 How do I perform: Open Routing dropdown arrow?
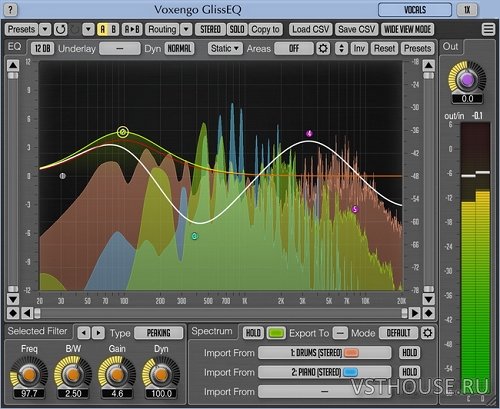tap(186, 30)
